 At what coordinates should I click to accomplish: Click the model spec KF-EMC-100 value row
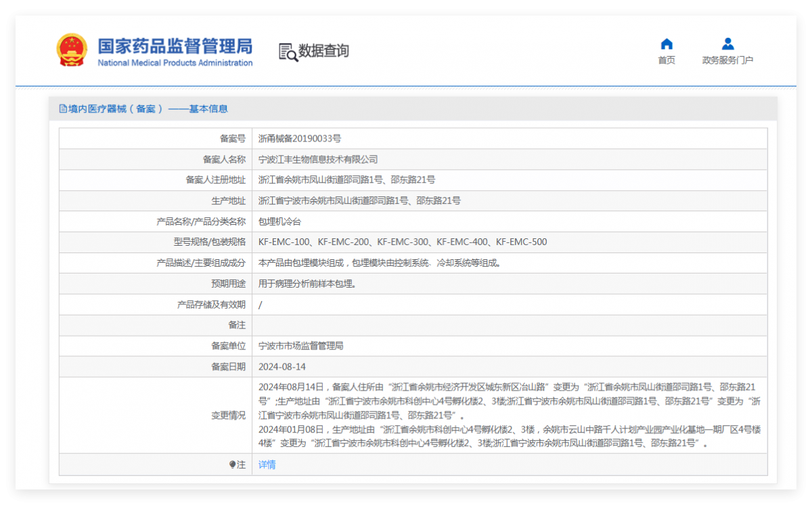[x=403, y=242]
